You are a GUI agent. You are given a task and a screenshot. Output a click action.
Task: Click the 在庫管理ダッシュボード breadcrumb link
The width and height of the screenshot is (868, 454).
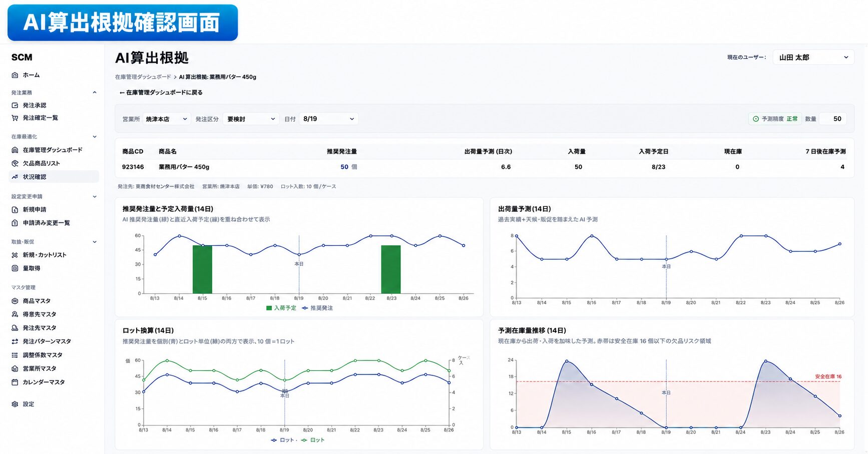click(143, 77)
